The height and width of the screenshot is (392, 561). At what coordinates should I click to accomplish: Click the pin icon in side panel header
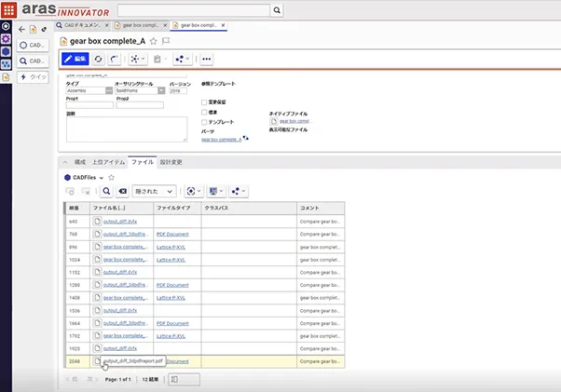point(44,29)
